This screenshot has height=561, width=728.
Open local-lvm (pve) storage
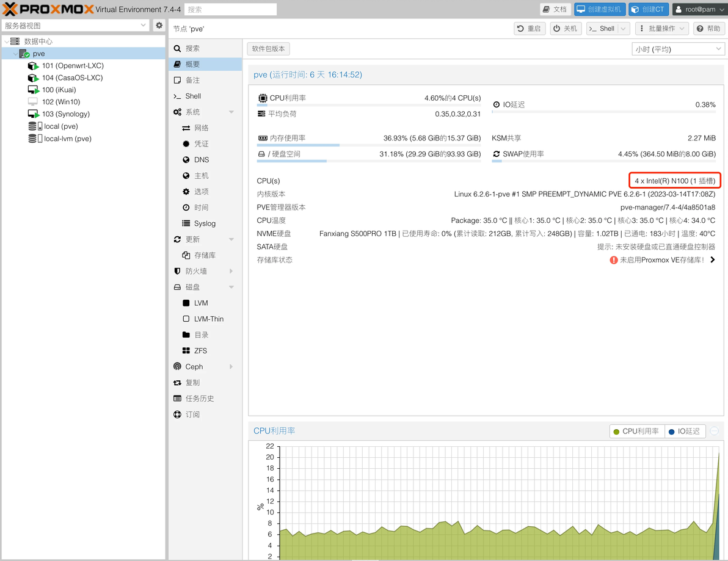(68, 139)
